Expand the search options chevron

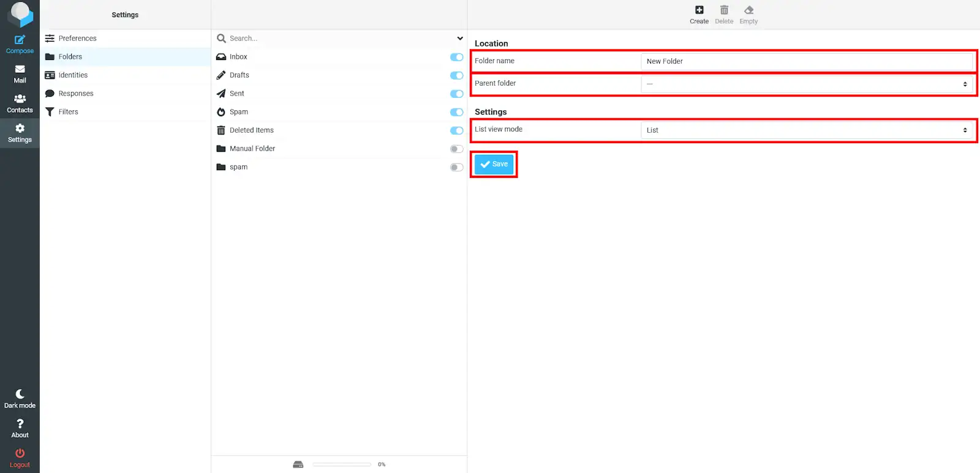[460, 39]
